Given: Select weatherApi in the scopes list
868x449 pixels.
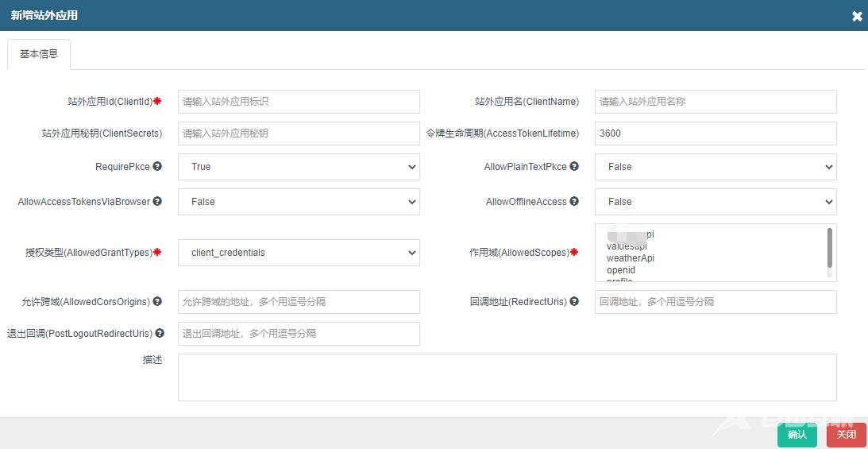Looking at the screenshot, I should [631, 258].
